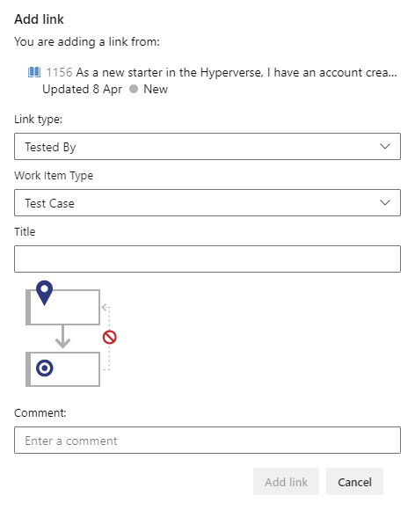Click the blue map pin icon
The height and width of the screenshot is (532, 415).
click(x=45, y=293)
